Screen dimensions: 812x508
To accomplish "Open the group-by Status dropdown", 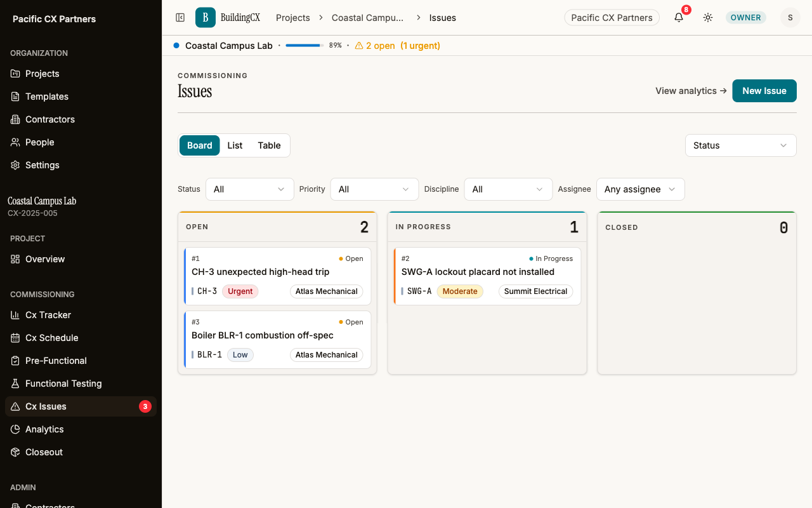I will click(x=741, y=145).
